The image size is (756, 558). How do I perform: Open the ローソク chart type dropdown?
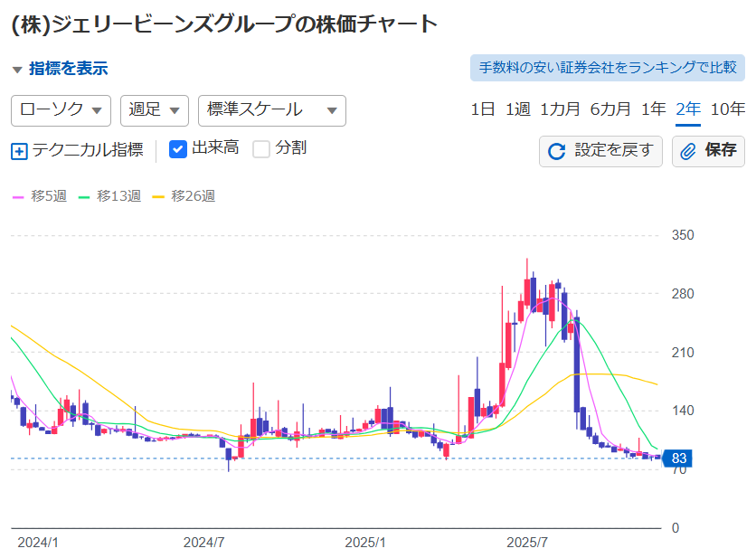click(x=61, y=110)
